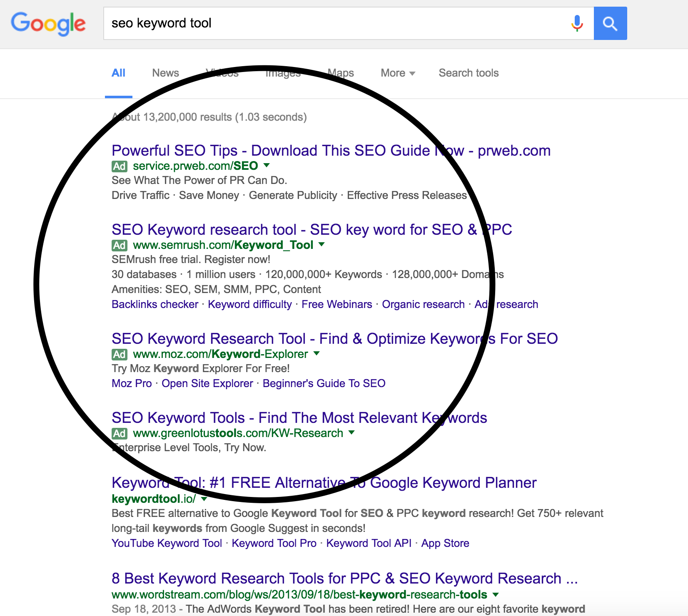Open Beginner's Guide To SEO sitelink

point(324,383)
